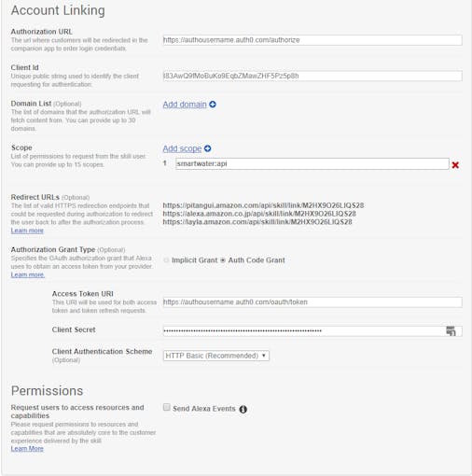Click into the Client Id text field
This screenshot has width=472, height=476.
(x=312, y=76)
